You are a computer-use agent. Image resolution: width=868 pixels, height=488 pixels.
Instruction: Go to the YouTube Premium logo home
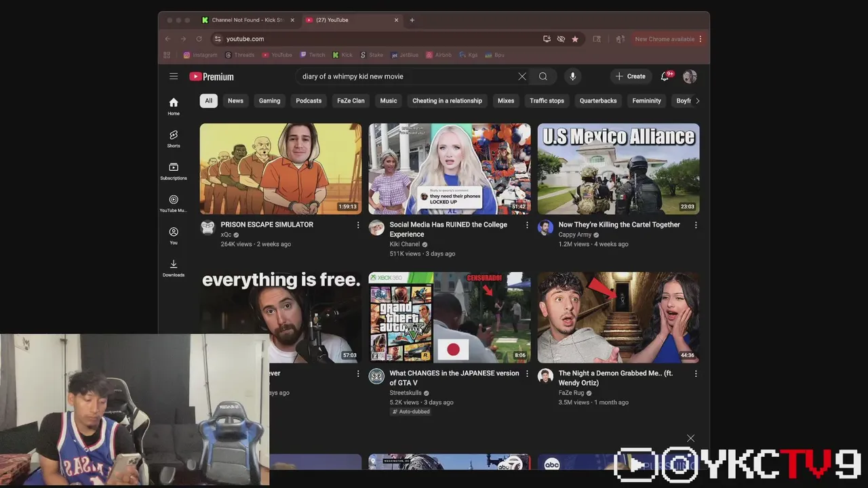pos(212,77)
